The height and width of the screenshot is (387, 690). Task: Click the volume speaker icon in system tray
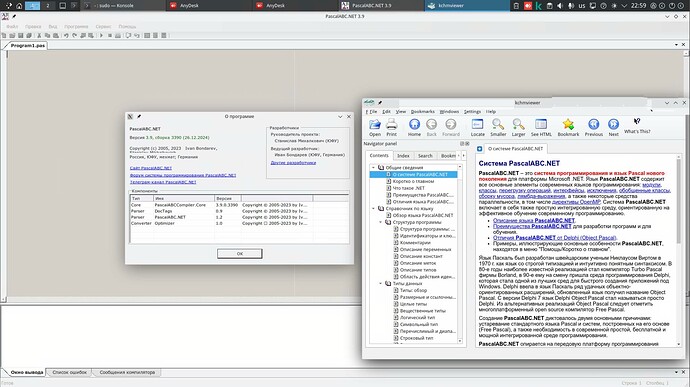click(x=560, y=6)
